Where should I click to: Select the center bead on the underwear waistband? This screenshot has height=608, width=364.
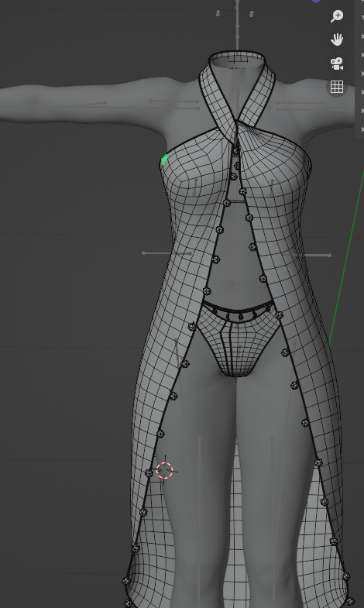point(241,317)
